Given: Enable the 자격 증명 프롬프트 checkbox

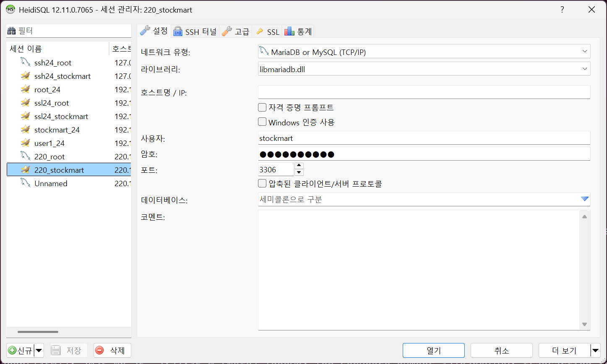Looking at the screenshot, I should (x=262, y=107).
